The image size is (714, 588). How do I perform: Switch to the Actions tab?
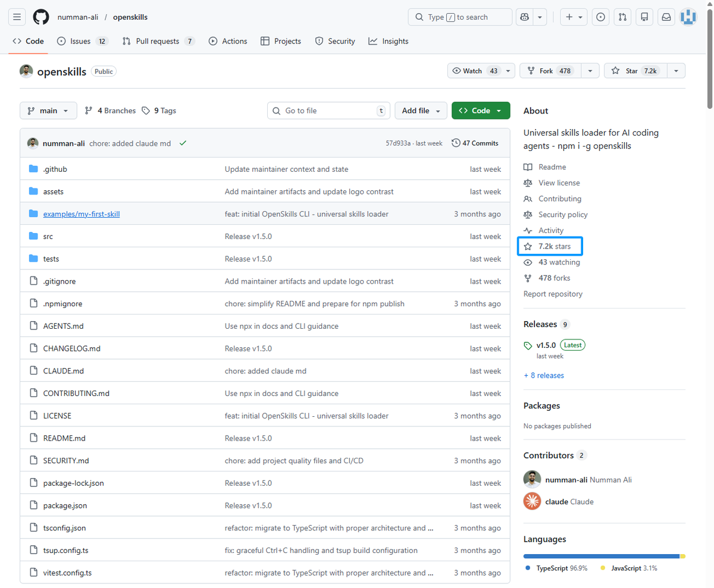point(228,41)
